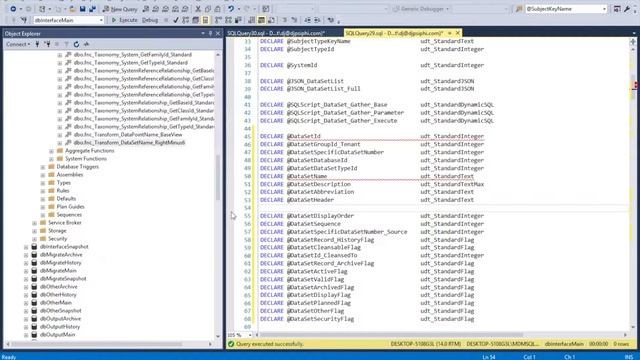This screenshot has width=640, height=360.
Task: Click the Include Live Query Statistics icon
Action: tap(228, 20)
